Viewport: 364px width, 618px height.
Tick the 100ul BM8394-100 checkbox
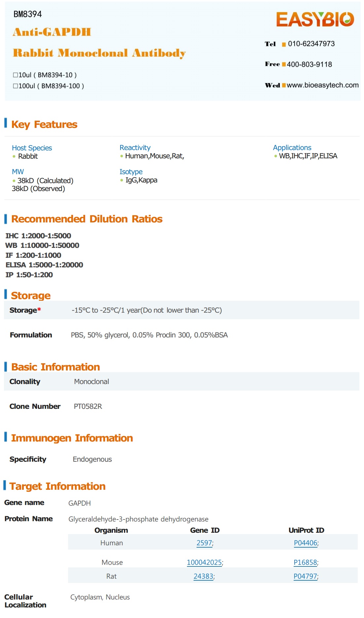click(15, 86)
